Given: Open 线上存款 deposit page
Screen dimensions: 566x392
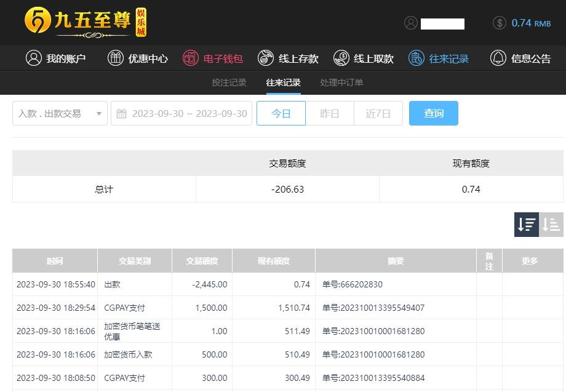Looking at the screenshot, I should 288,58.
